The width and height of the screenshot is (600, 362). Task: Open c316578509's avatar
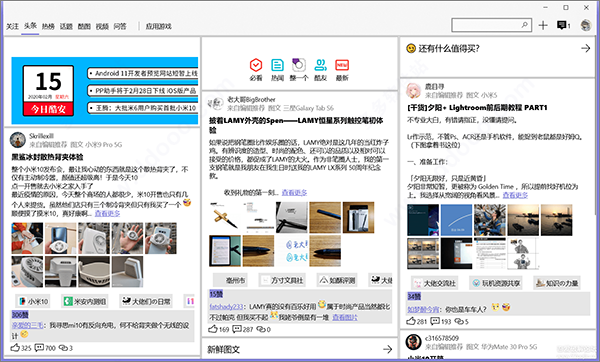[x=414, y=342]
